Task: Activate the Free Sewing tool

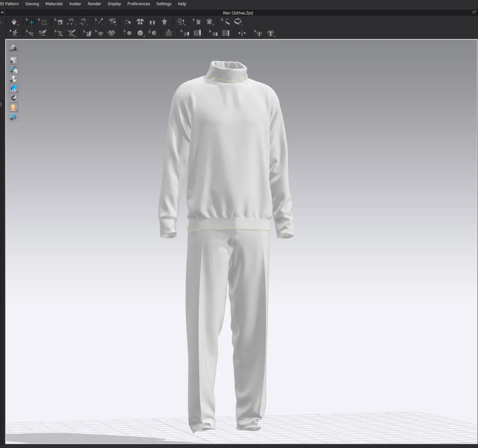Action: tap(83, 22)
